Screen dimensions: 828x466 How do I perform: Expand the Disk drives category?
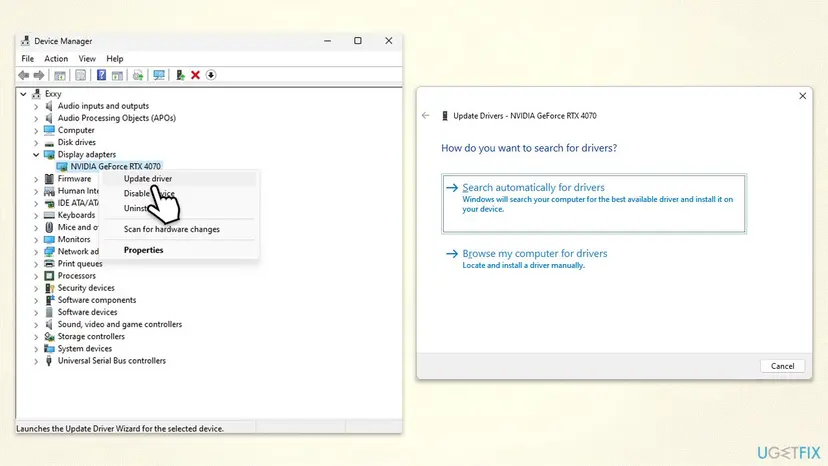coord(36,143)
